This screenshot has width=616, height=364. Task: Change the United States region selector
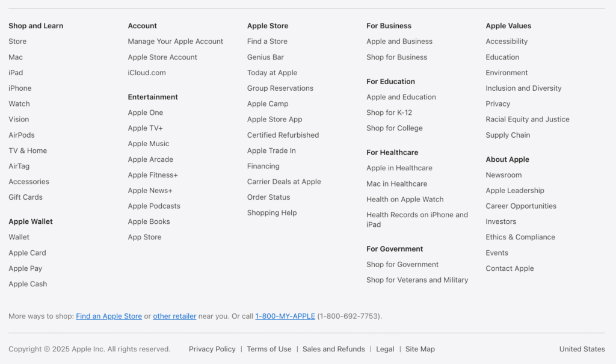[582, 349]
